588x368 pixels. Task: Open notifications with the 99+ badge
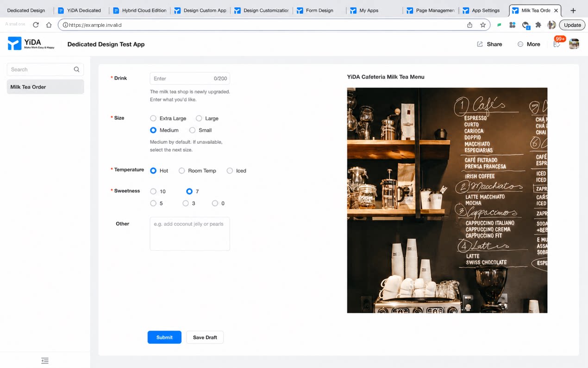557,44
